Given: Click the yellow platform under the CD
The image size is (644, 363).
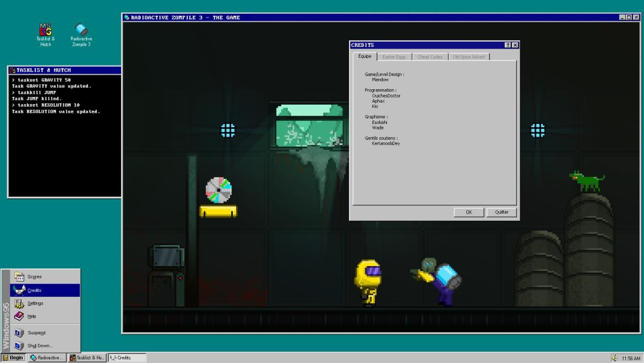Looking at the screenshot, I should click(219, 212).
